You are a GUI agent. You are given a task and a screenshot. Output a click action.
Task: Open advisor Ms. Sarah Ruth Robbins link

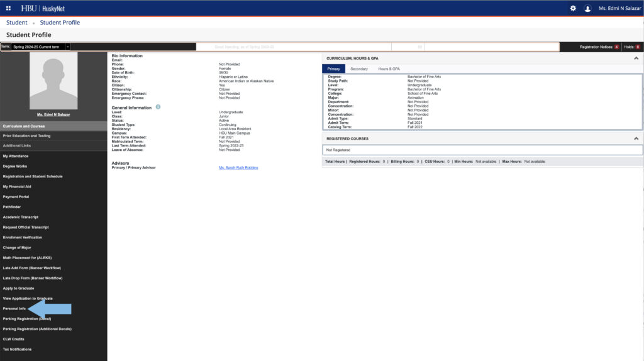[x=238, y=167]
